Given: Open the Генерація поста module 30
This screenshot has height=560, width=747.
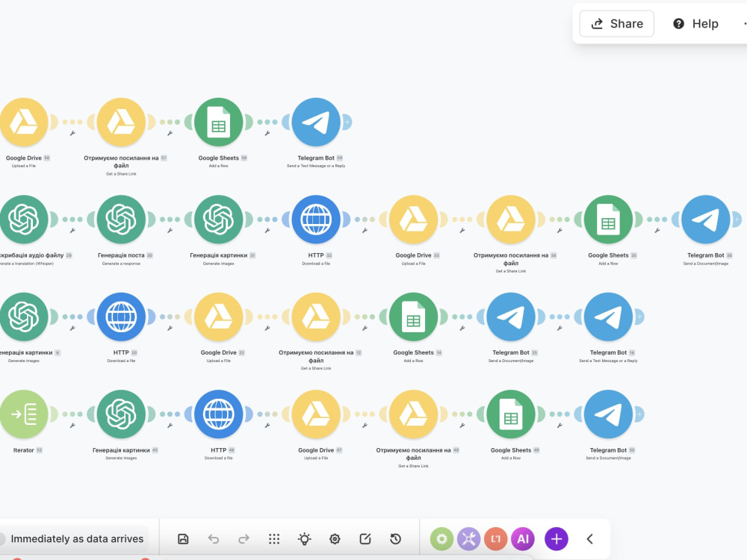Looking at the screenshot, I should click(121, 220).
